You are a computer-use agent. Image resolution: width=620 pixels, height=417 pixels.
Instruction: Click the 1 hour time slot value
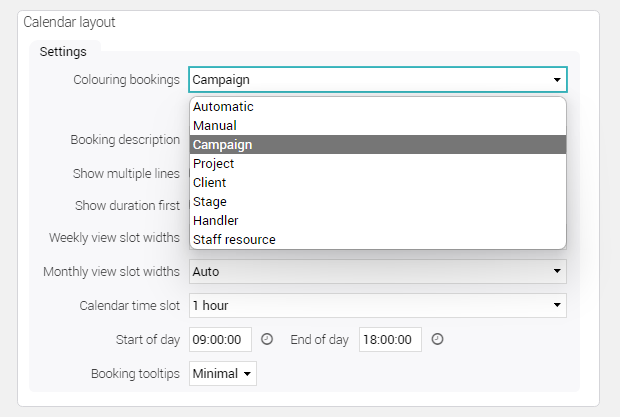tap(210, 305)
